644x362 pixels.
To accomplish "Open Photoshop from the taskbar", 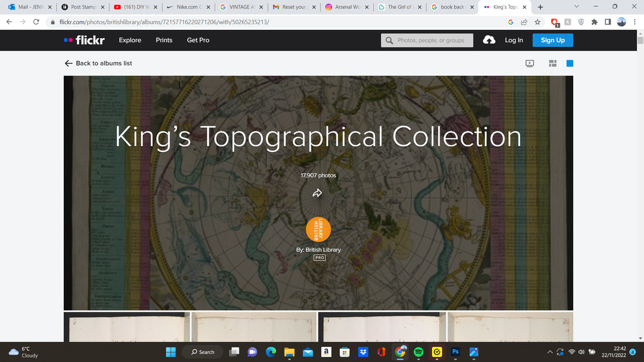I will [x=455, y=351].
